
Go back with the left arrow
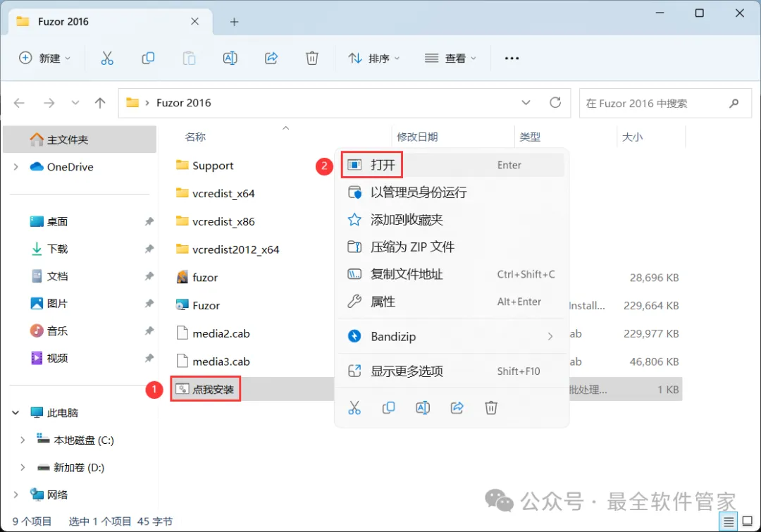(19, 103)
